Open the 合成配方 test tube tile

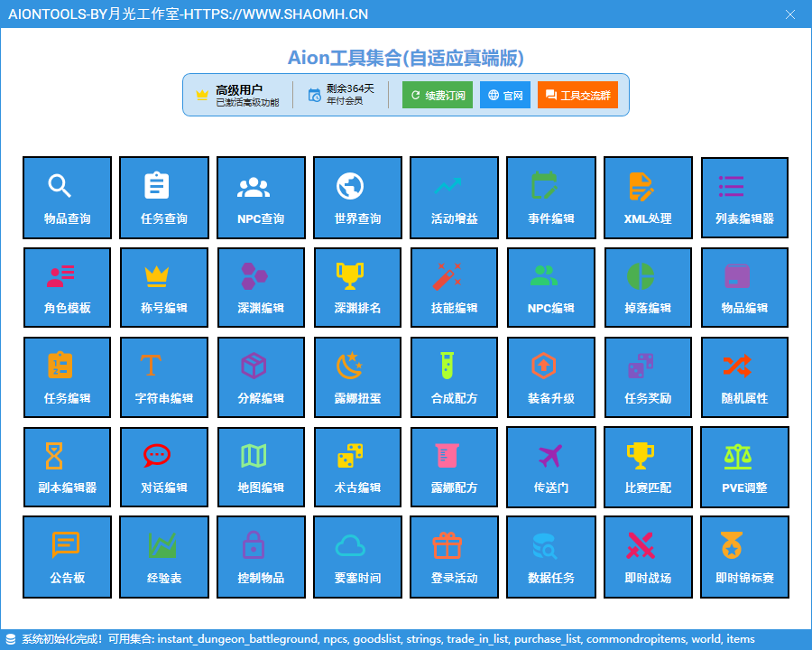click(x=454, y=377)
